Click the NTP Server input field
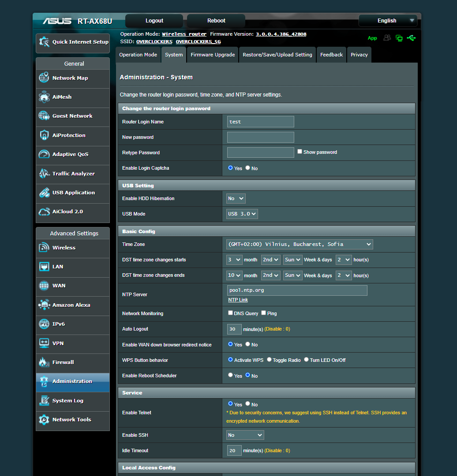Image resolution: width=457 pixels, height=476 pixels. (x=297, y=290)
